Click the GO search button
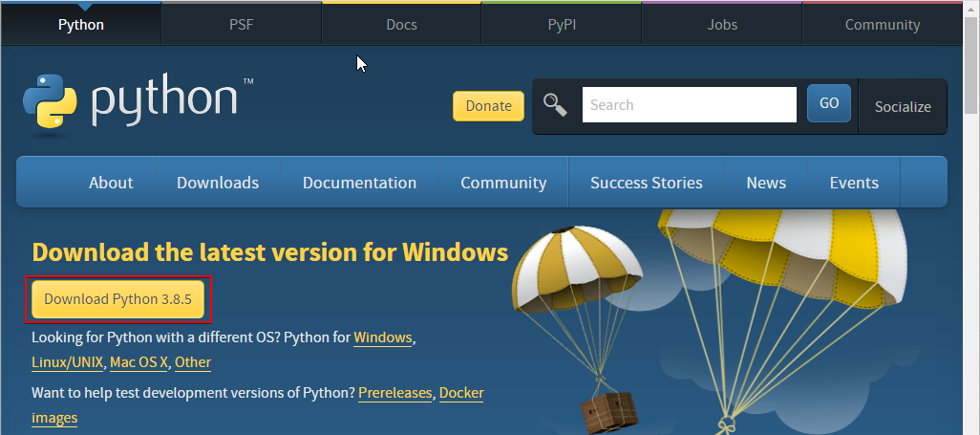This screenshot has height=435, width=980. [829, 103]
